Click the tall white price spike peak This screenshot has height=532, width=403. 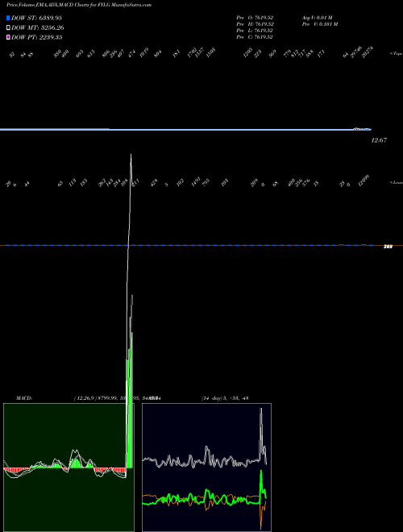[x=131, y=156]
